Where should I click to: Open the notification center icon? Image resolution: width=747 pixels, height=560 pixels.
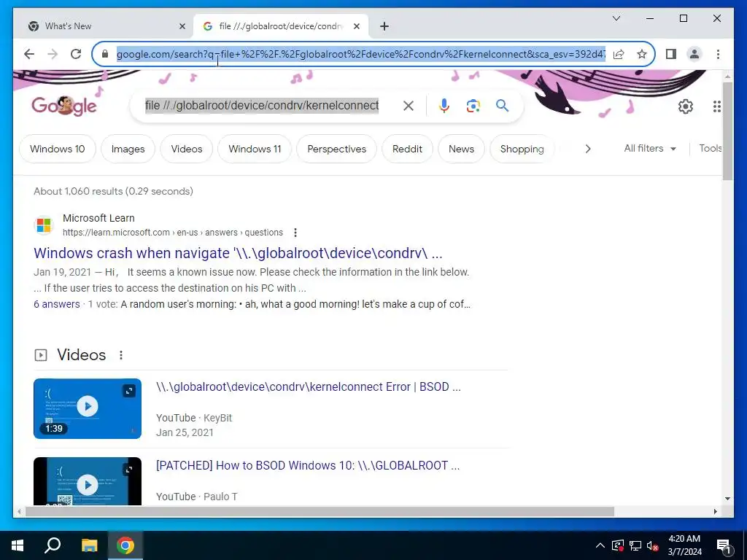coord(724,545)
